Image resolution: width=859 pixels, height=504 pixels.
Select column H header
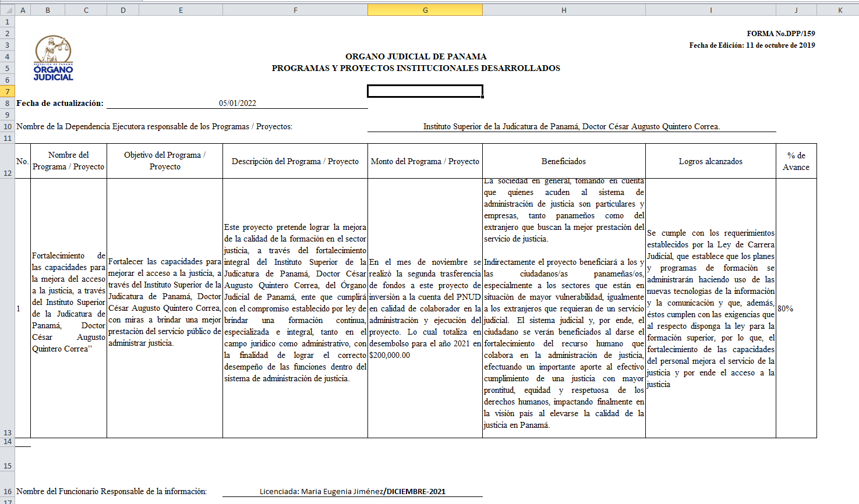[564, 10]
